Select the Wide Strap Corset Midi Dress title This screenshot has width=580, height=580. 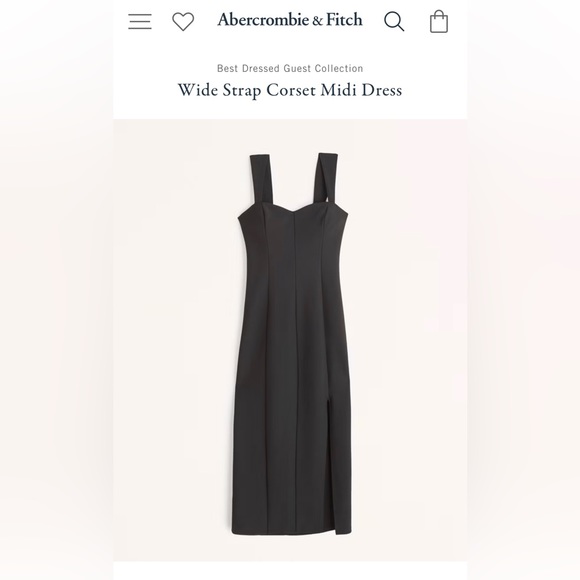[290, 90]
